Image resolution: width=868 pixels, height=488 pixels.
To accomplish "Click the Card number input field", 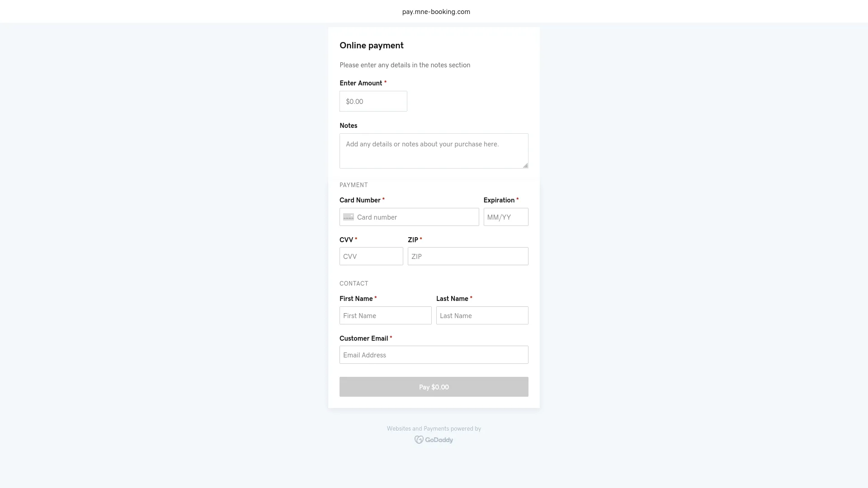I will pyautogui.click(x=416, y=217).
